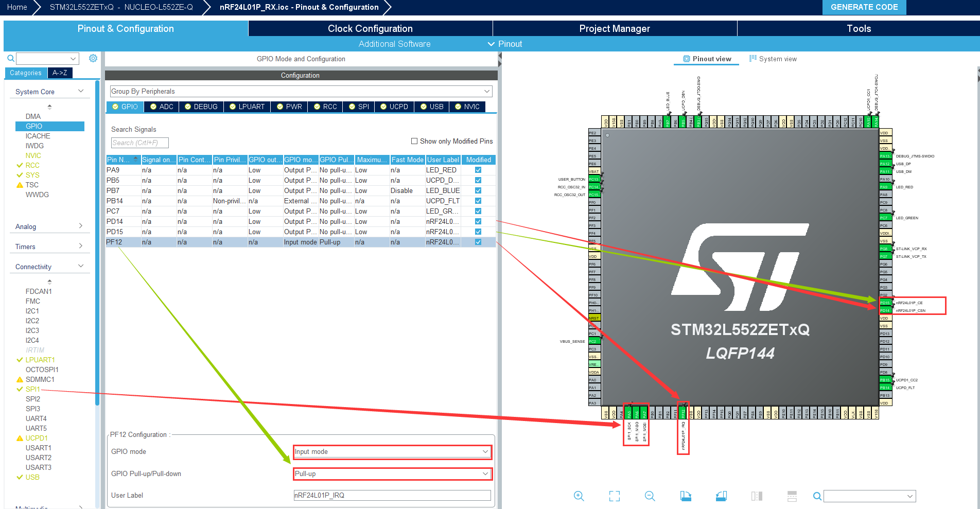The image size is (980, 509).
Task: Toggle Modified checkbox for PA9 row
Action: click(x=478, y=170)
